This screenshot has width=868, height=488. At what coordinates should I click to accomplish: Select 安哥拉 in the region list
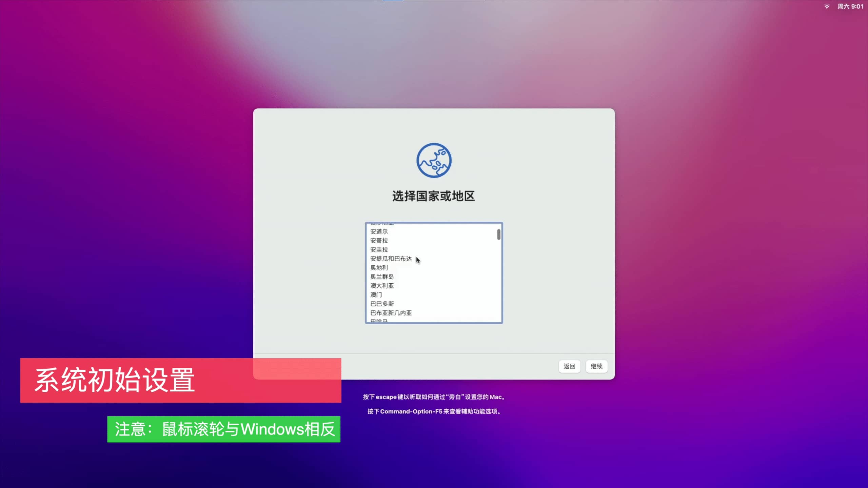[x=379, y=241]
